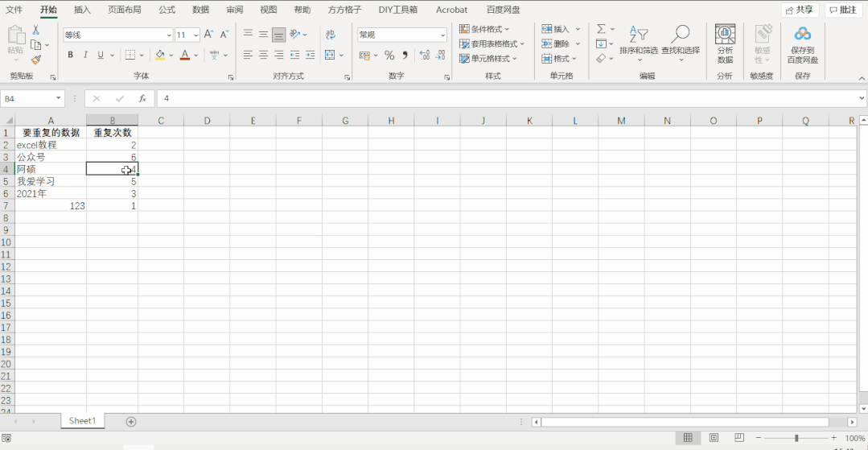Adjust the zoom level slider
Viewport: 868px width, 450px height.
pos(796,438)
